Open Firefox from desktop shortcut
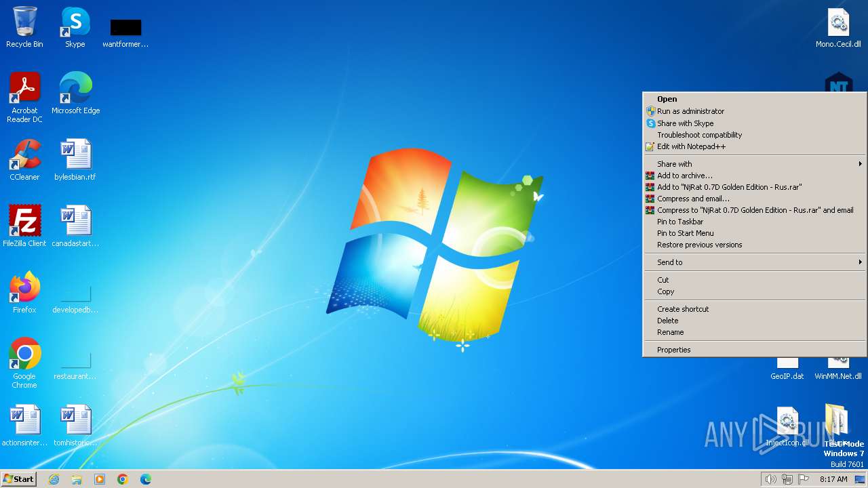Image resolution: width=868 pixels, height=488 pixels. (24, 293)
